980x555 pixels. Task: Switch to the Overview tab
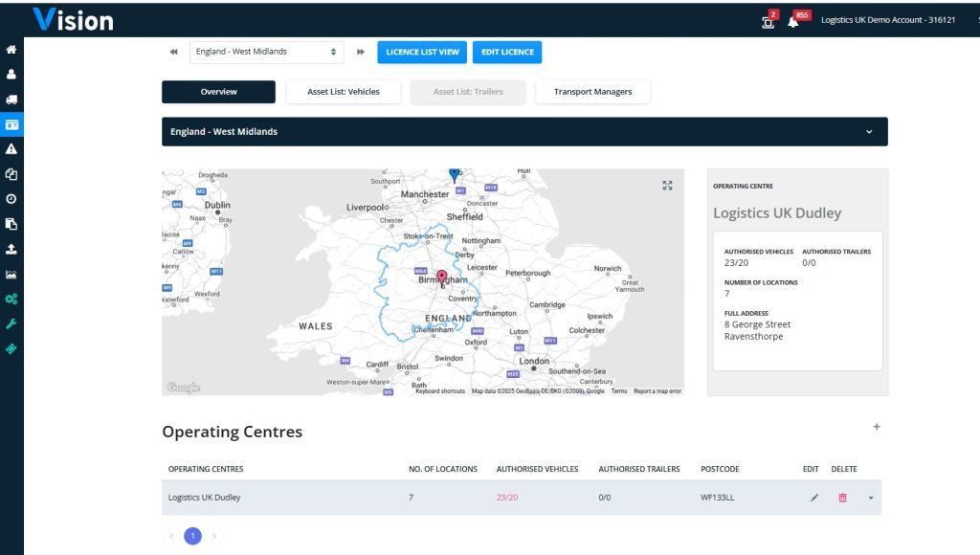[218, 92]
